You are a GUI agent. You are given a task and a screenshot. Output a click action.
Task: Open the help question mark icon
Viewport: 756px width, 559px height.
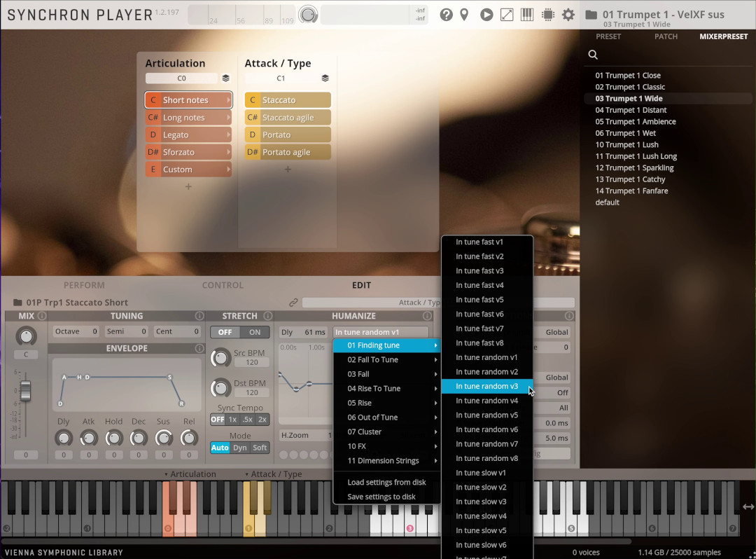pyautogui.click(x=447, y=15)
